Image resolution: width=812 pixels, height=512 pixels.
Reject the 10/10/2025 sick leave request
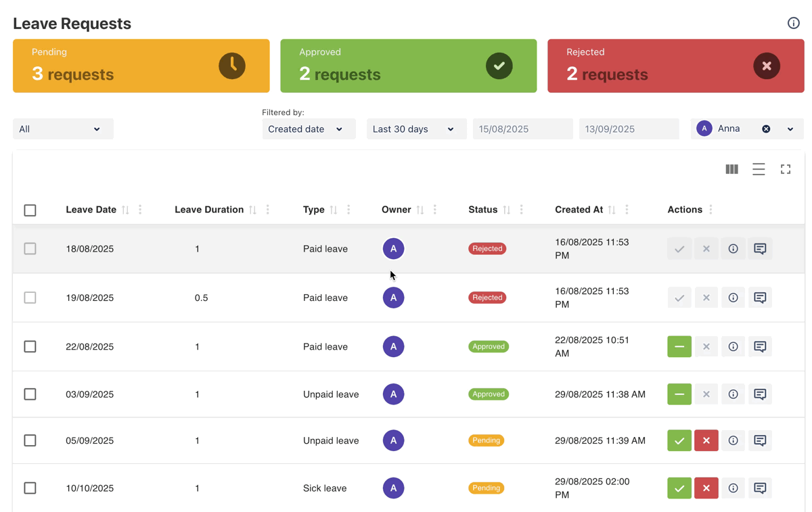pos(706,488)
